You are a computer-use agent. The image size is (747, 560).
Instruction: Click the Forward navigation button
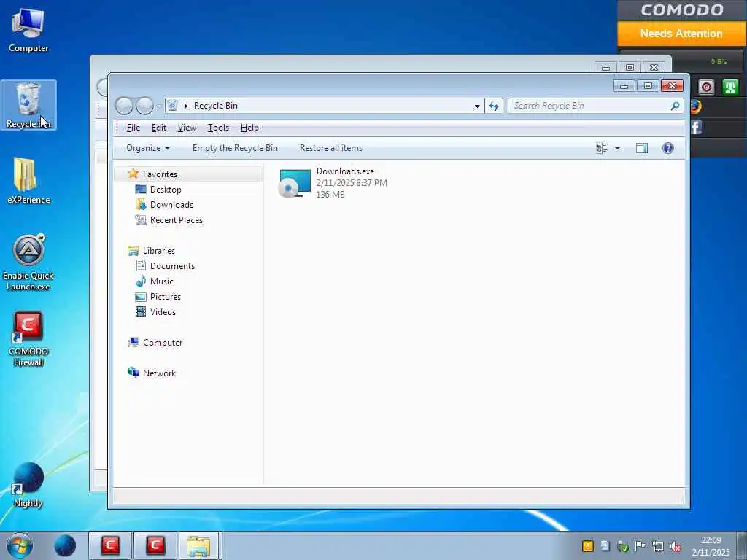[144, 106]
